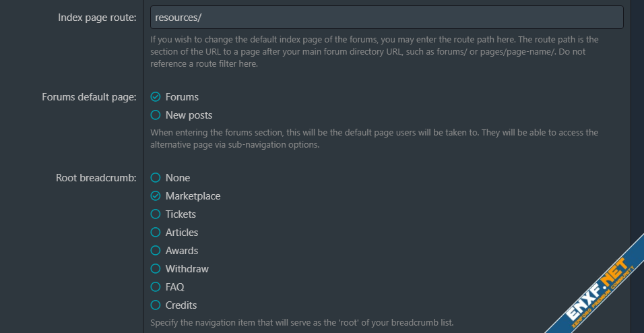Choose Marketplace as root breadcrumb

pos(156,196)
